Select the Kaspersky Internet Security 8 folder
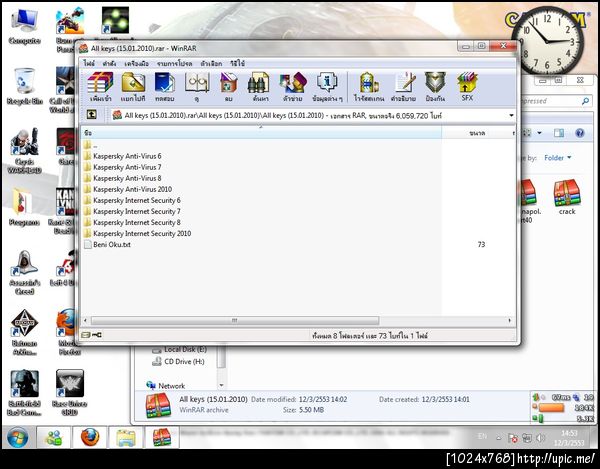This screenshot has height=469, width=600. (x=132, y=223)
